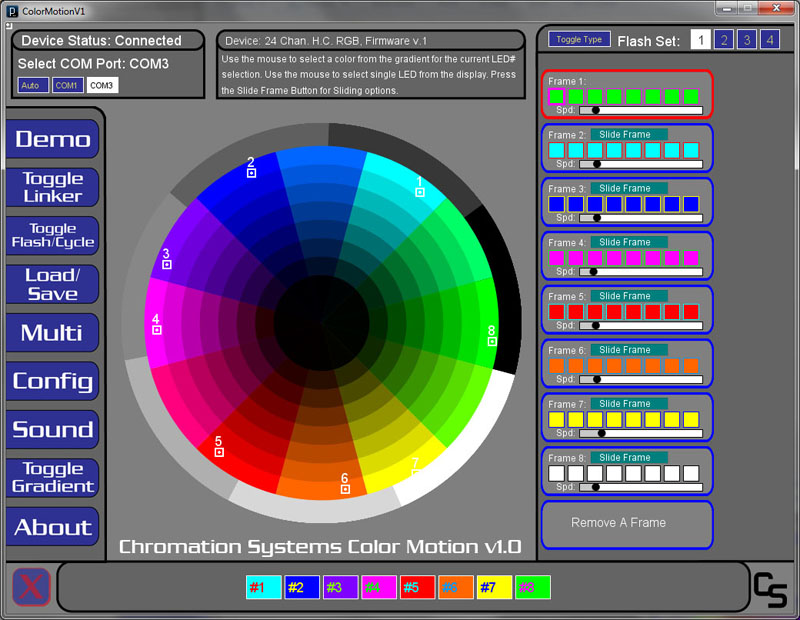The width and height of the screenshot is (800, 620).
Task: Click Slide Frame for Frame 3
Action: click(629, 188)
